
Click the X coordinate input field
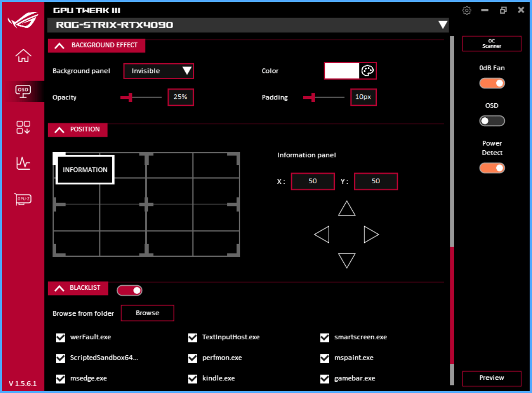tap(313, 181)
